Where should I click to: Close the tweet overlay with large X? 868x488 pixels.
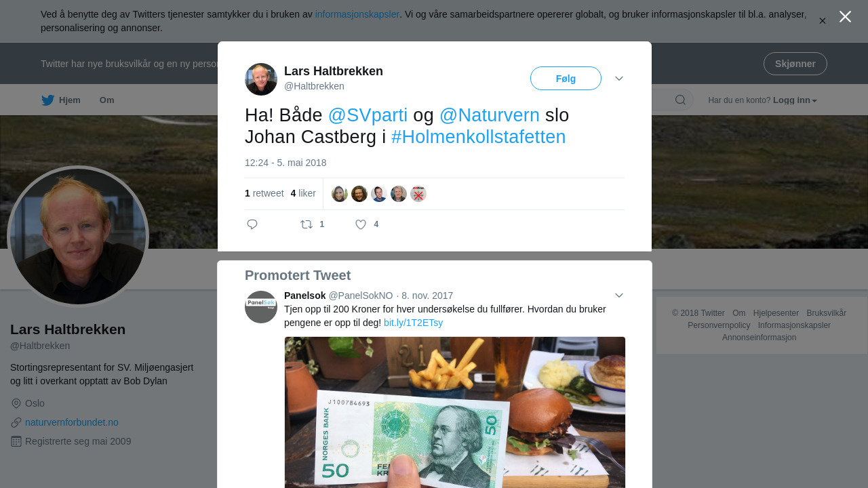[845, 16]
